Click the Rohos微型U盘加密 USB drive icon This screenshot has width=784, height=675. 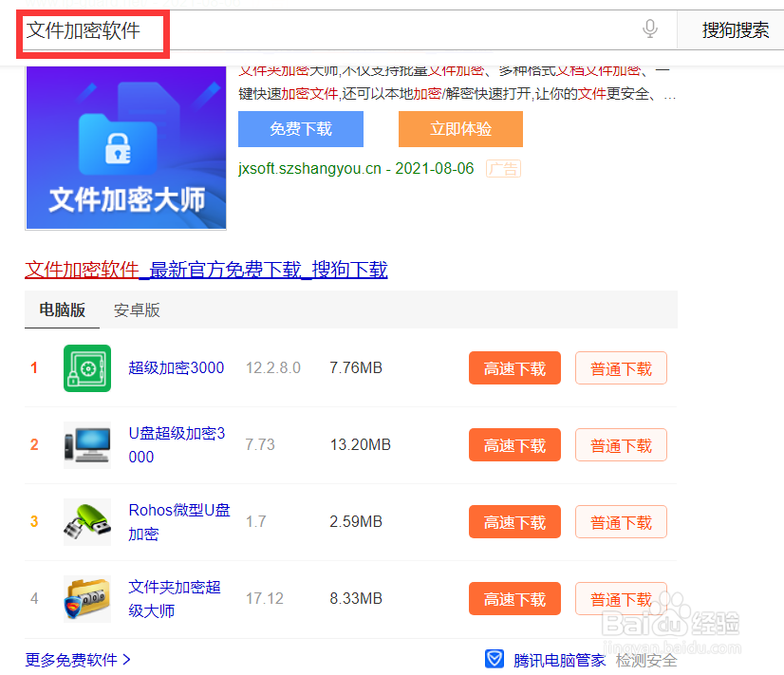[87, 522]
